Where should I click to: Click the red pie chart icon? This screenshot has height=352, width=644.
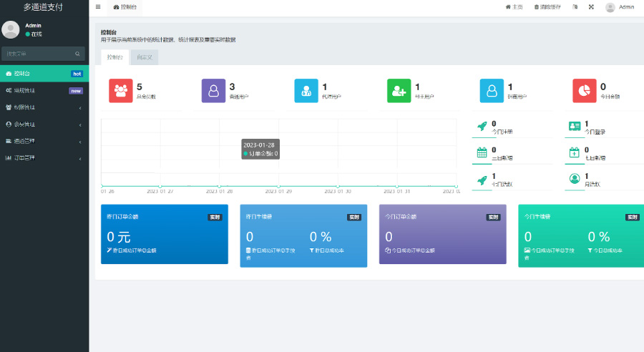click(584, 91)
